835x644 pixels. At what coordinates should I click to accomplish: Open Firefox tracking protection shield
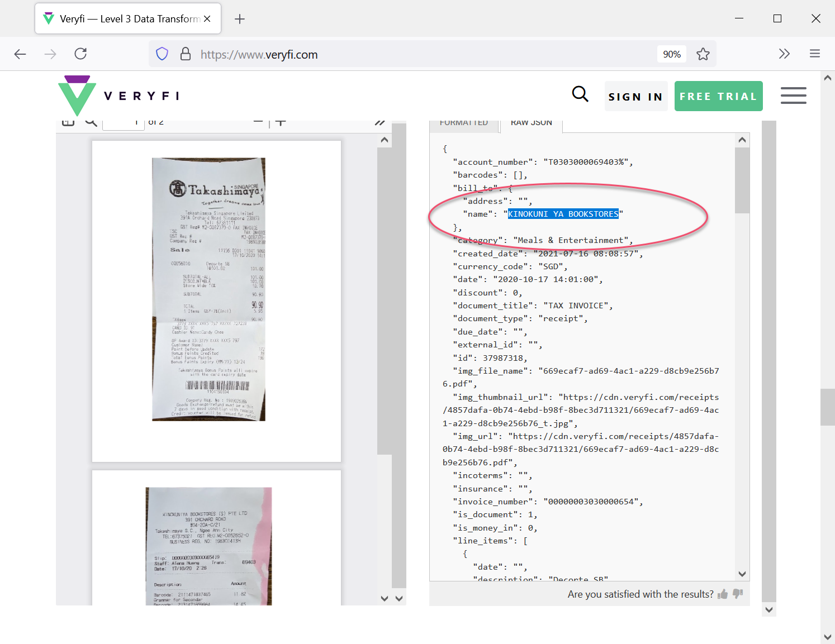[162, 54]
